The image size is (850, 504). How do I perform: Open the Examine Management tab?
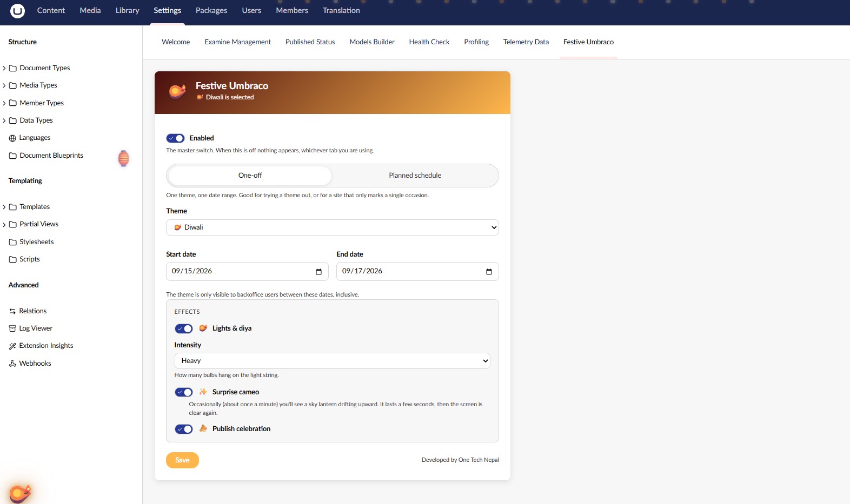(x=238, y=42)
